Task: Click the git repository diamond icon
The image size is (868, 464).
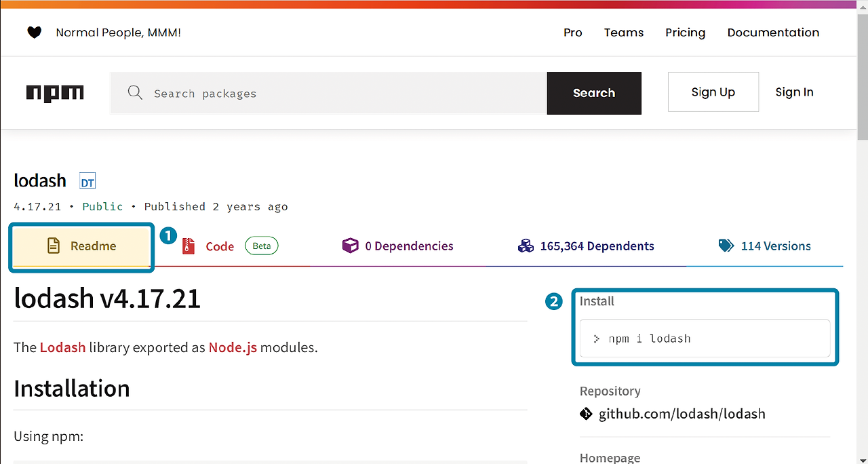Action: (586, 414)
